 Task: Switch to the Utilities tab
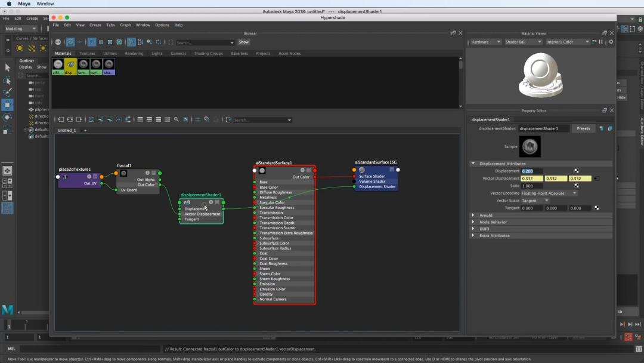(110, 54)
